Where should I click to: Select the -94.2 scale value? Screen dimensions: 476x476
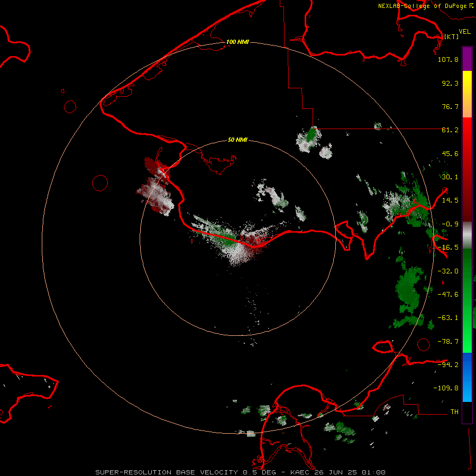pos(448,364)
